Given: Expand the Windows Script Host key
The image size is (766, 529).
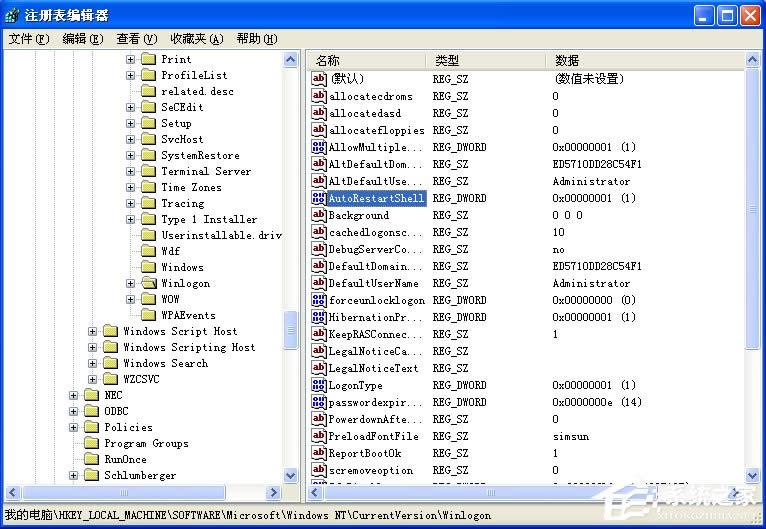Looking at the screenshot, I should click(92, 331).
